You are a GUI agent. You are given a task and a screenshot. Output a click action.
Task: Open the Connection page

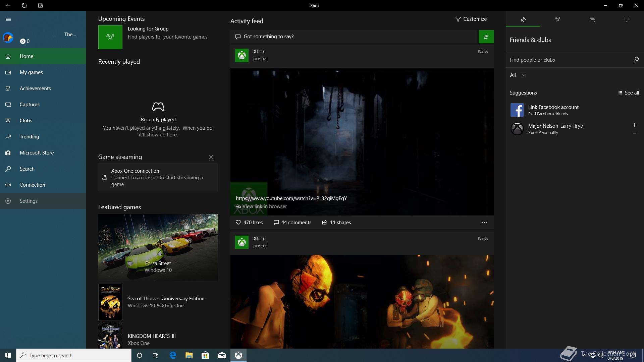point(43,185)
